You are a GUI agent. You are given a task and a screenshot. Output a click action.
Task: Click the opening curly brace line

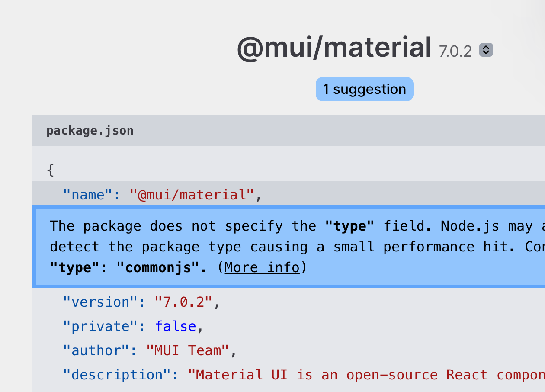(x=50, y=170)
